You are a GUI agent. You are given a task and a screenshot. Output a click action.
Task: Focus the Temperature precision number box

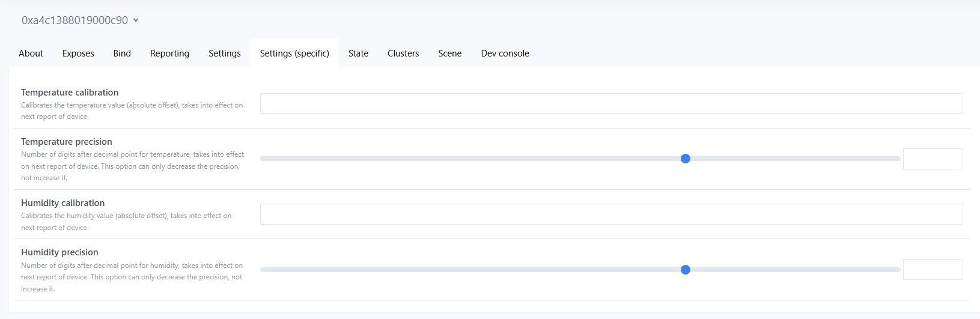click(933, 159)
